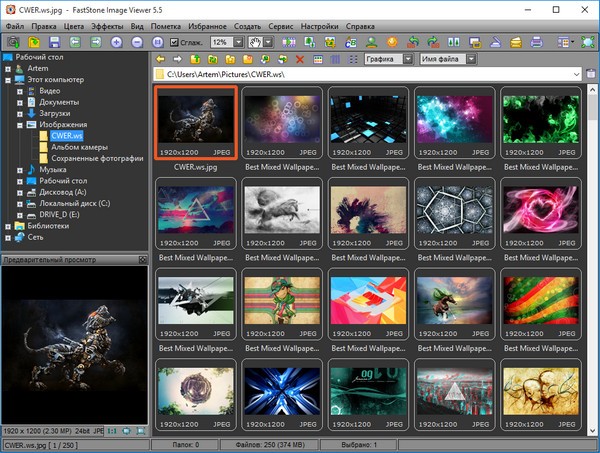Click the Print toolbar icon
Viewport: 600px width, 453px height.
point(536,42)
